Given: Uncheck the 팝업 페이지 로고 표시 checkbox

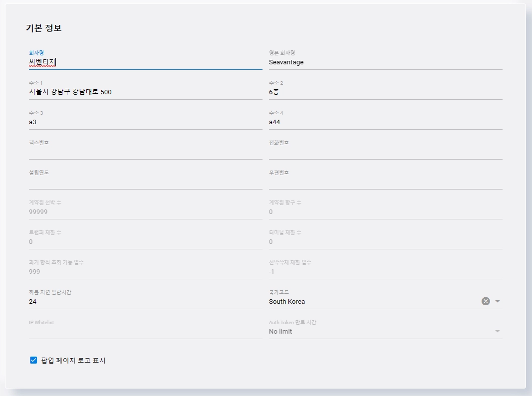Looking at the screenshot, I should [x=33, y=360].
